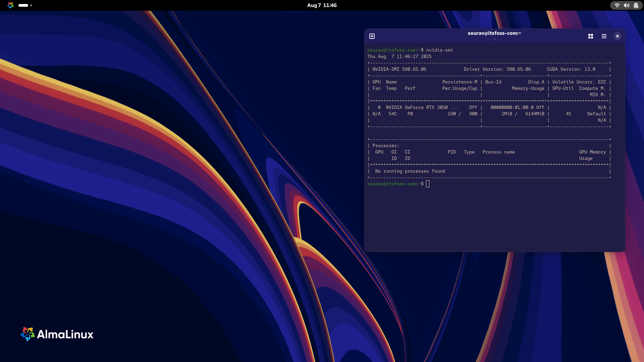Expand the Console menu for preferences
Viewport: 644px width, 362px height.
coord(604,36)
